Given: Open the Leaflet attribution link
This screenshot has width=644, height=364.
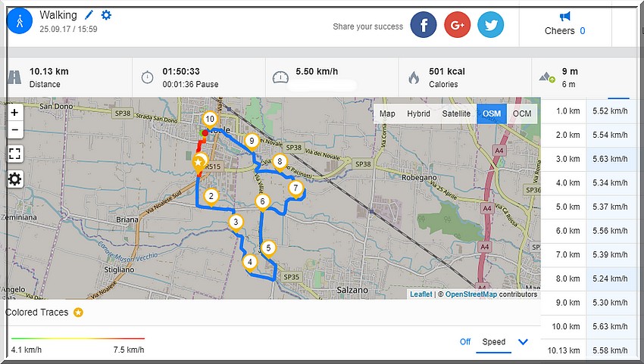Looking at the screenshot, I should pos(420,294).
